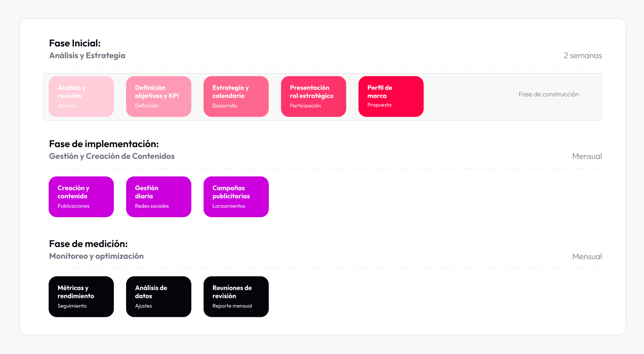Choose the 'Presentación rol estratégico' card

coord(313,96)
